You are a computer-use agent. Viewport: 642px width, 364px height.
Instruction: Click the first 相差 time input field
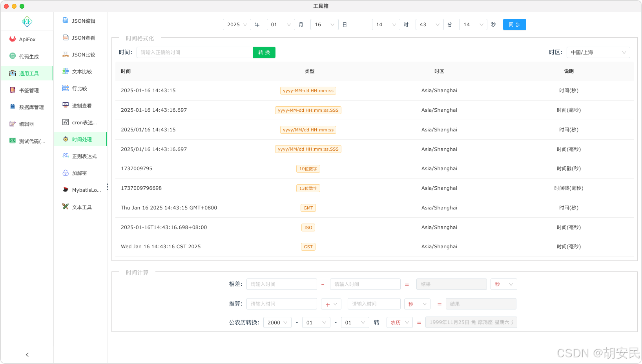tap(282, 284)
